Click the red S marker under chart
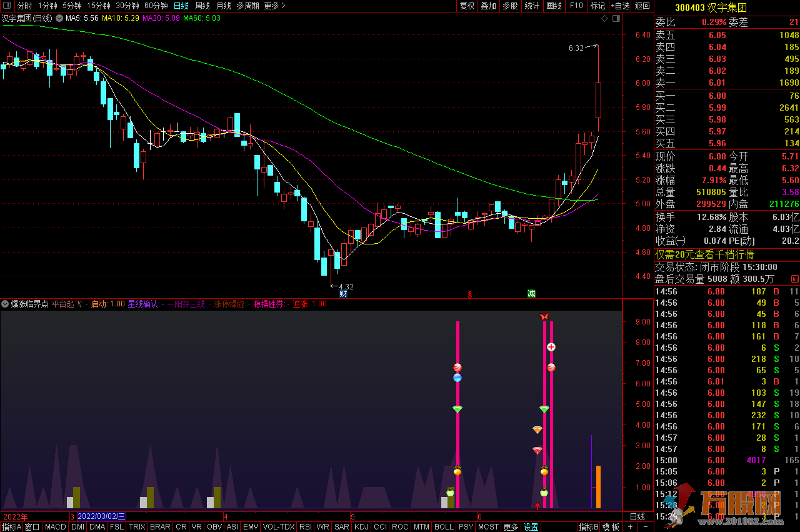The width and height of the screenshot is (800, 532). [469, 294]
